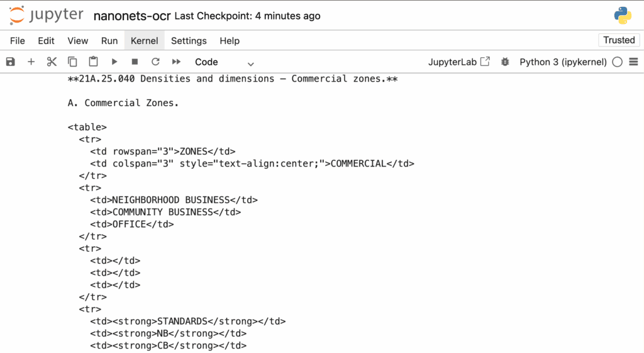
Task: Enable the debugger bug icon
Action: pyautogui.click(x=505, y=62)
